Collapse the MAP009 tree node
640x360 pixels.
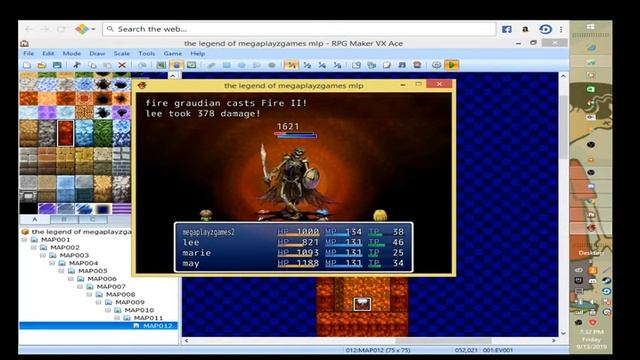[99, 302]
